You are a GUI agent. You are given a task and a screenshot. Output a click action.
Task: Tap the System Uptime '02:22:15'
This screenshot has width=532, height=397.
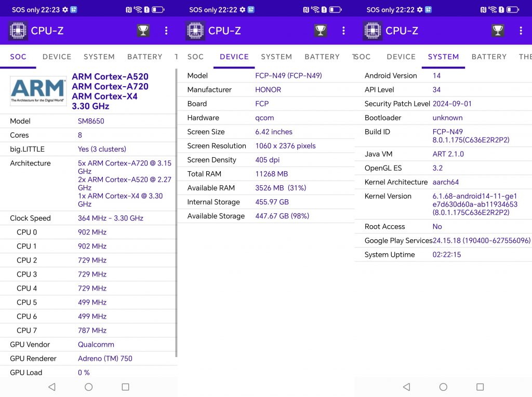pyautogui.click(x=446, y=255)
